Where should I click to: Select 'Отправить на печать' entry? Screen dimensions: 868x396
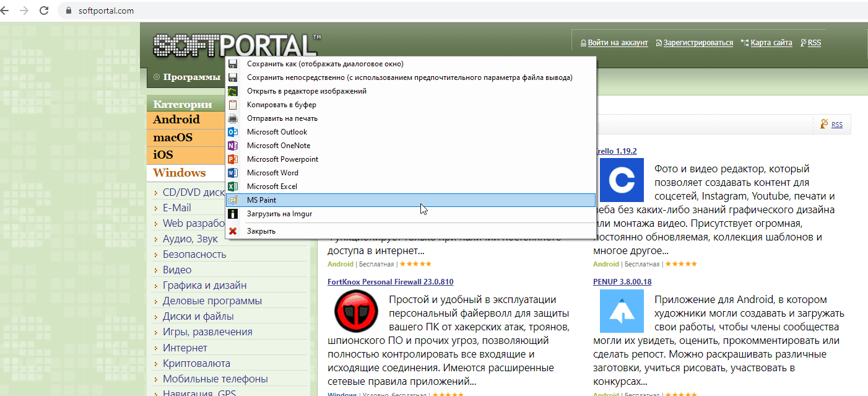[x=410, y=118]
